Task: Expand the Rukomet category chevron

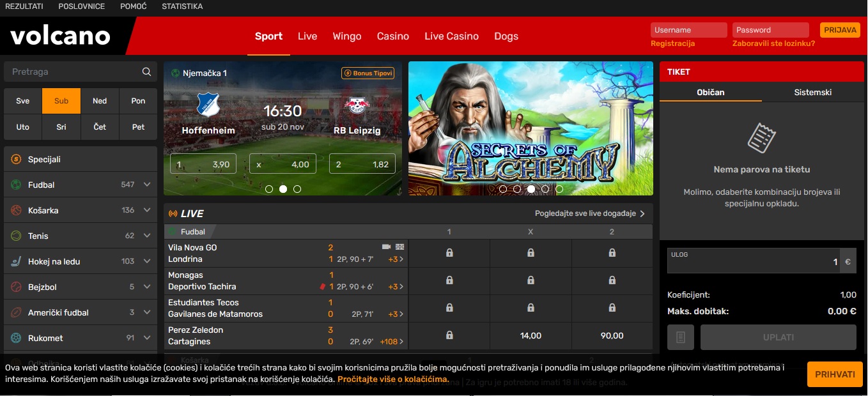Action: pyautogui.click(x=147, y=338)
